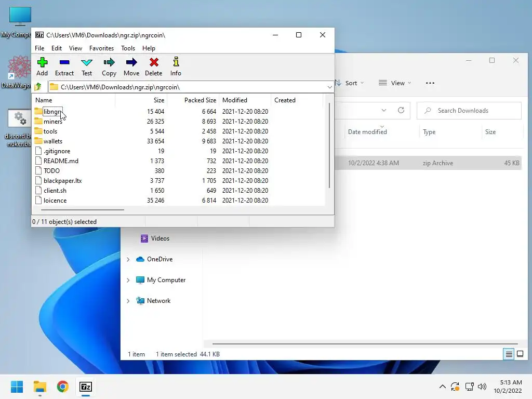The image size is (532, 399).
Task: Click the volume tray icon
Action: pyautogui.click(x=482, y=387)
